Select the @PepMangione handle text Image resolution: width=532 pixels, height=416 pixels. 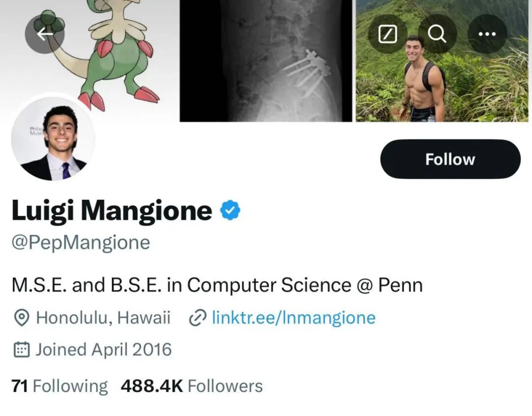click(81, 243)
